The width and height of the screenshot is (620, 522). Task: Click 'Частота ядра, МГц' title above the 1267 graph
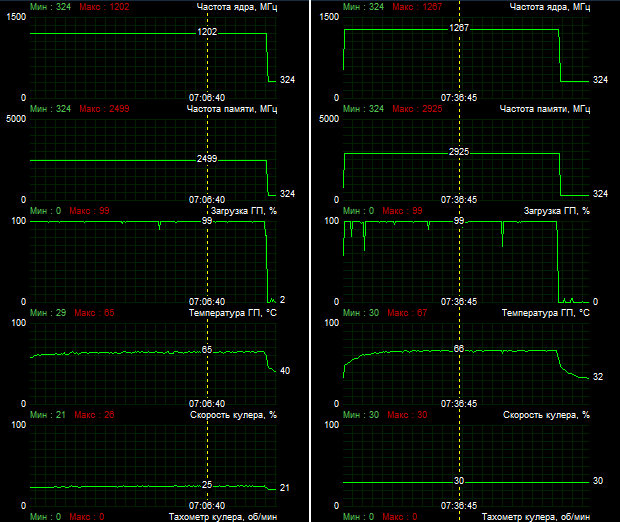[550, 7]
